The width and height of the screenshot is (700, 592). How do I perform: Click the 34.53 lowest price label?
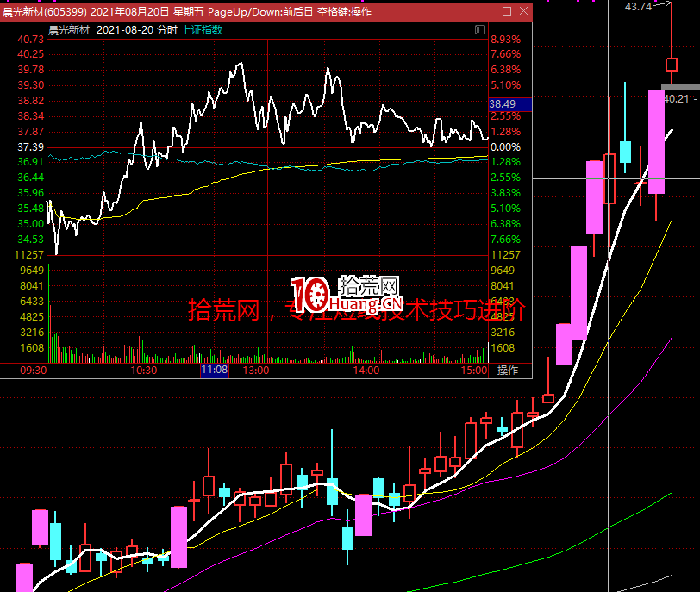(x=30, y=239)
